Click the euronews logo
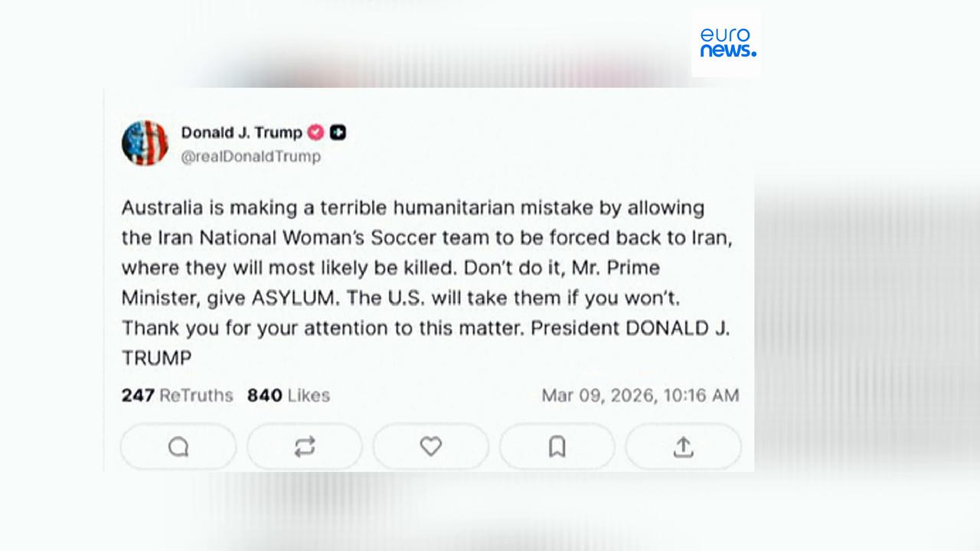This screenshot has width=980, height=551. coord(727,43)
